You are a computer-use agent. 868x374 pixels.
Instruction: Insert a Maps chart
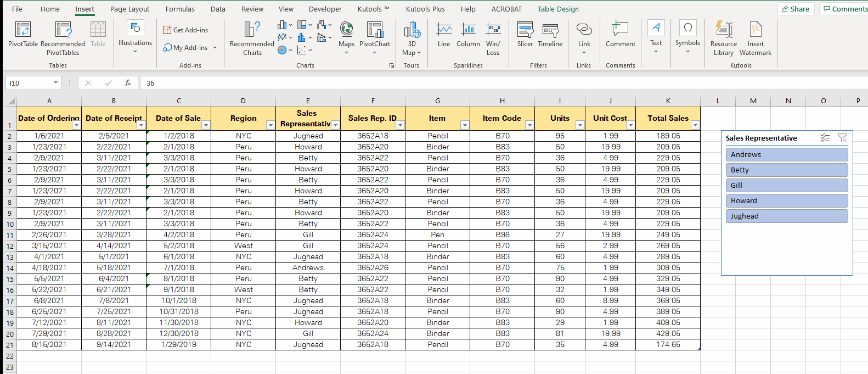pos(346,37)
